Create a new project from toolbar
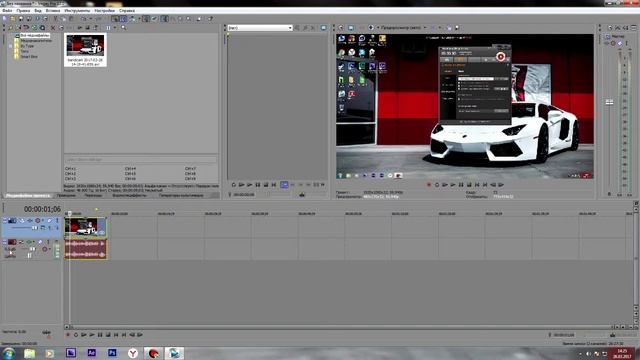 click(4, 19)
